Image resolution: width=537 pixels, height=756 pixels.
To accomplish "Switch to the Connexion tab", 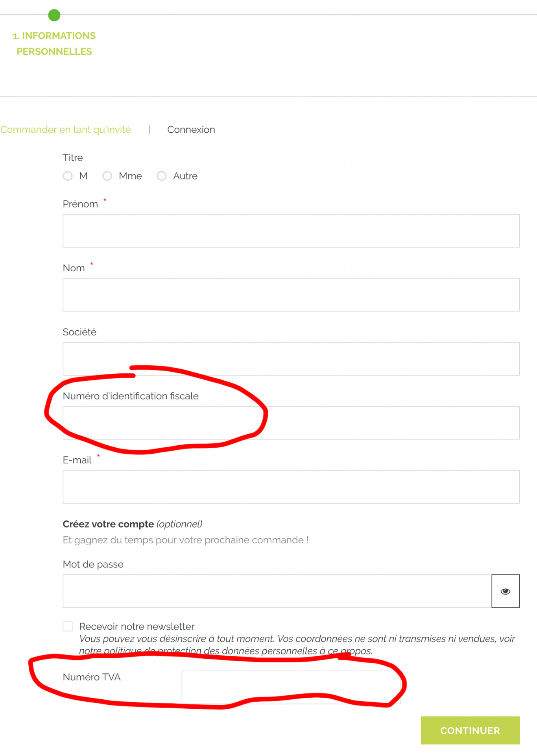I will (x=191, y=130).
